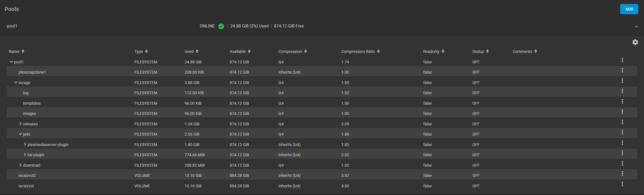This screenshot has width=644, height=195.
Task: Sort table by Used column
Action: pyautogui.click(x=191, y=52)
